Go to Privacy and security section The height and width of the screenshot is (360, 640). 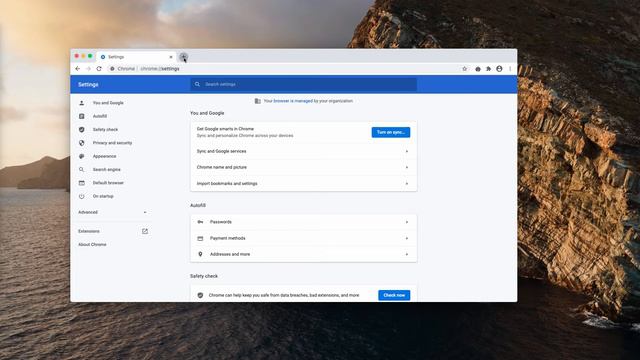(113, 143)
